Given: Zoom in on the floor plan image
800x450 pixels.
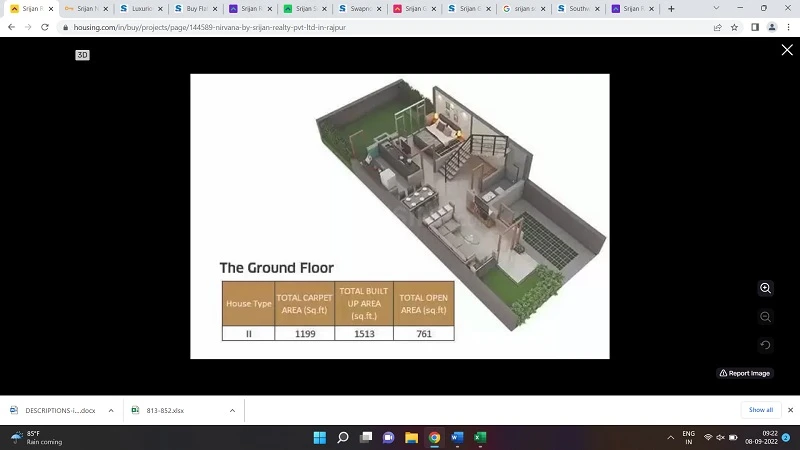Looking at the screenshot, I should click(765, 288).
